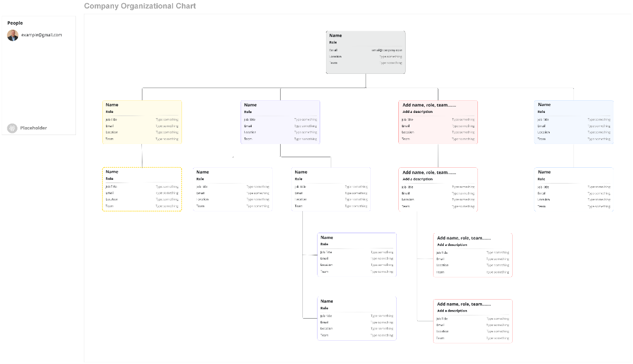
Task: Select the purple Name card in second row
Action: [x=280, y=121]
